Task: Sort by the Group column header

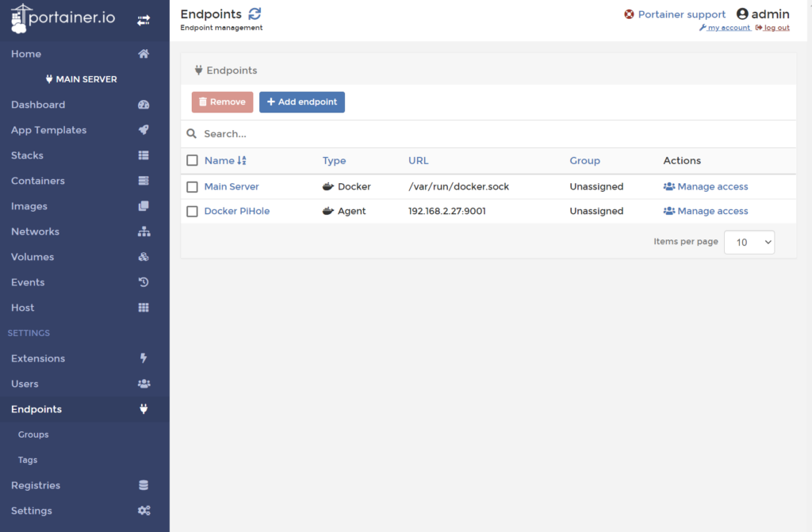Action: click(584, 161)
